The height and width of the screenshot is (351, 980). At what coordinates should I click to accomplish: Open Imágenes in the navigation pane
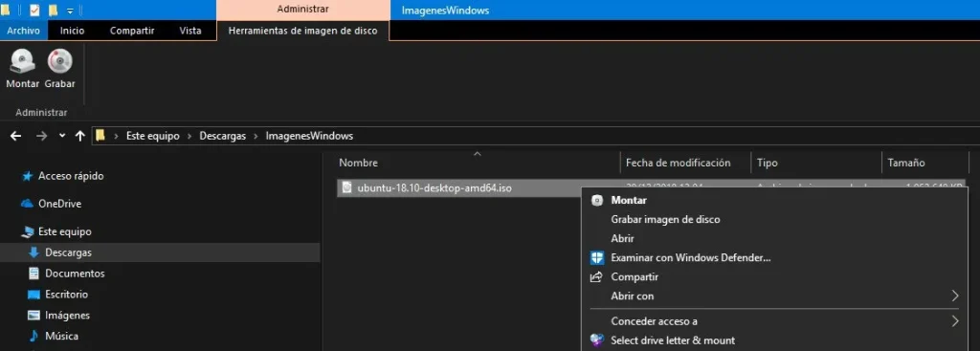click(x=67, y=316)
